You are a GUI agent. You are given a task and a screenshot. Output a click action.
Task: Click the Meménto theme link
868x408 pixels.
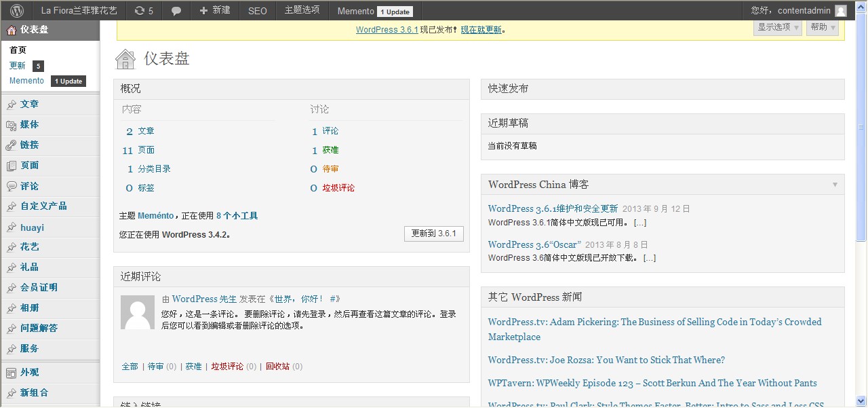pos(156,216)
